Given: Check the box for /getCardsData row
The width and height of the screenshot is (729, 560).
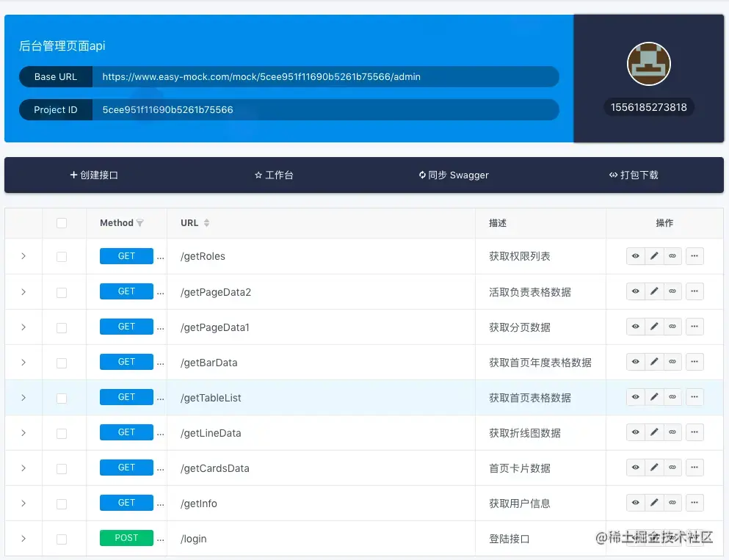Looking at the screenshot, I should pos(62,469).
